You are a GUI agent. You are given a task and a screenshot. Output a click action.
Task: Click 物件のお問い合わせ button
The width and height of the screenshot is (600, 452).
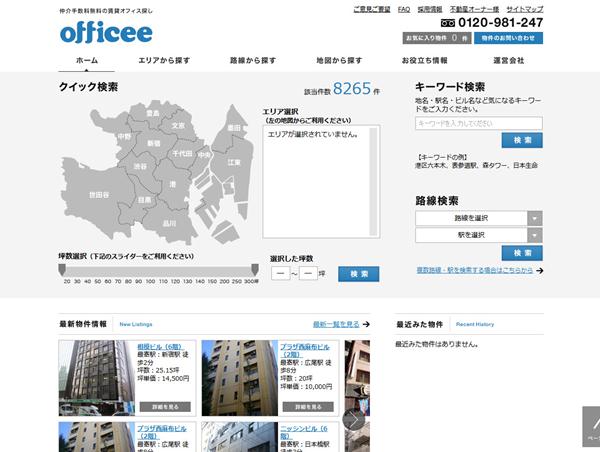[x=508, y=38]
